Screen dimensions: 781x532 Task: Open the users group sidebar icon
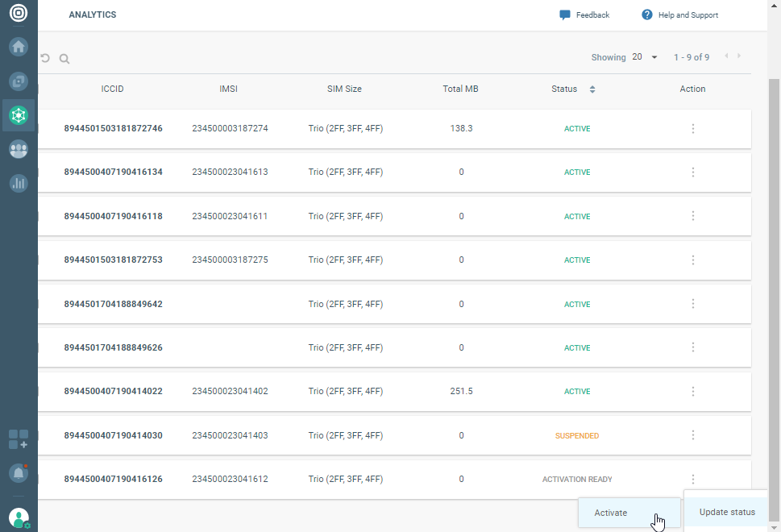tap(19, 149)
